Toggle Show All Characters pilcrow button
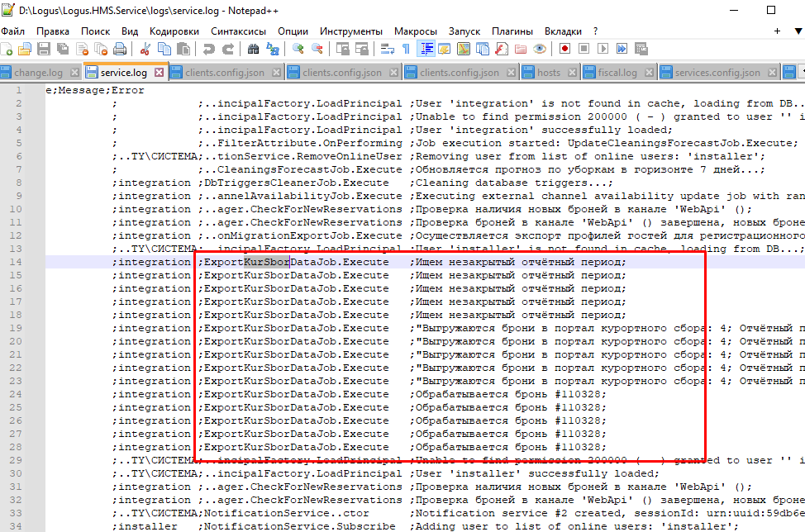805x532 pixels. coord(406,49)
